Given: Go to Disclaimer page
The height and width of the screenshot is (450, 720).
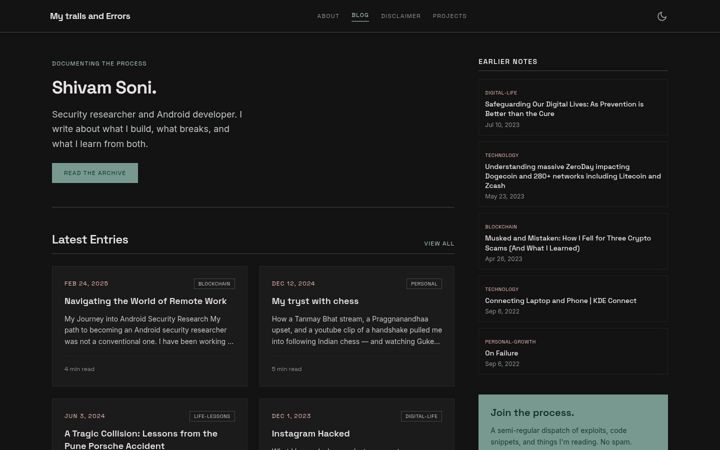Looking at the screenshot, I should [400, 16].
